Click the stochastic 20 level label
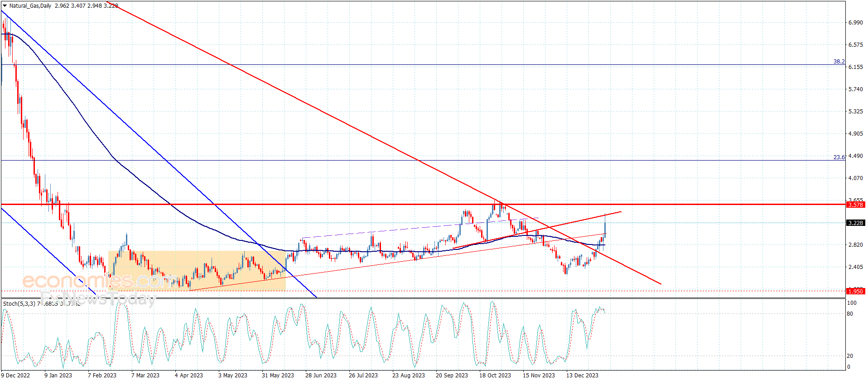This screenshot has width=868, height=381. [850, 356]
